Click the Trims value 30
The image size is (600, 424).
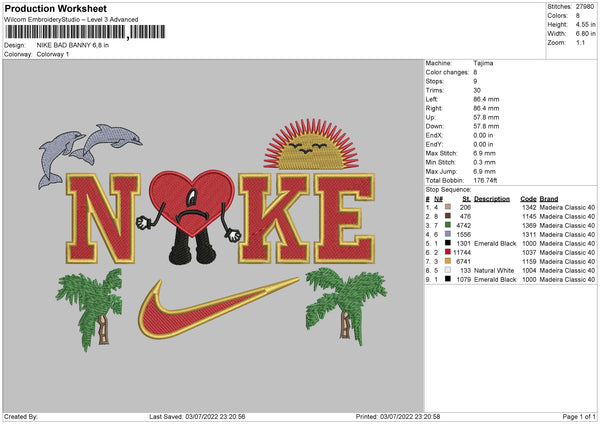point(477,90)
